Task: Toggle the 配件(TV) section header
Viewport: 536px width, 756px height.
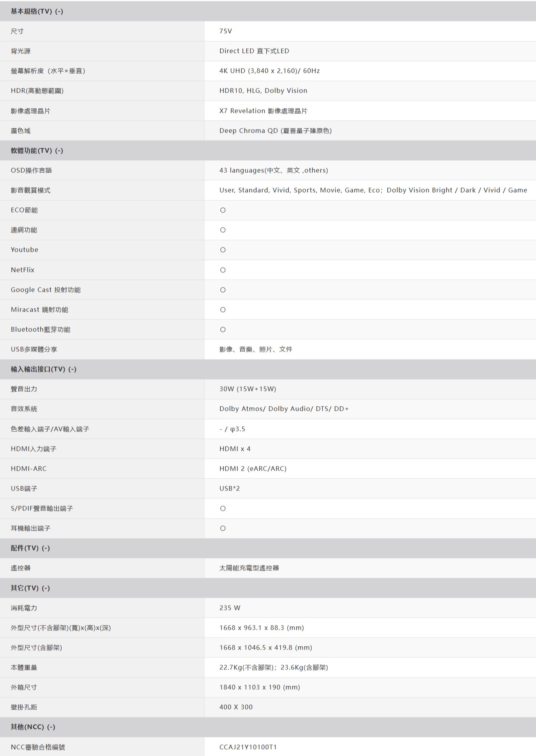Action: point(268,548)
